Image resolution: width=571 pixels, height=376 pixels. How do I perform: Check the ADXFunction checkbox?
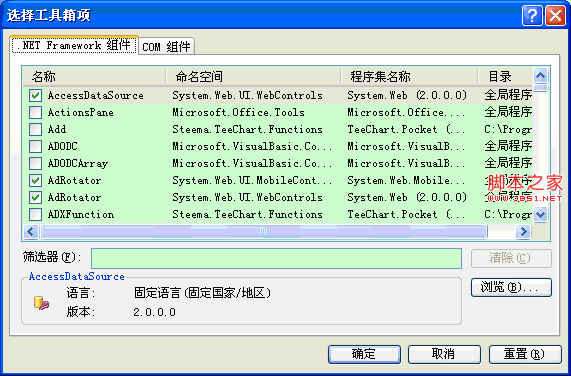[35, 214]
